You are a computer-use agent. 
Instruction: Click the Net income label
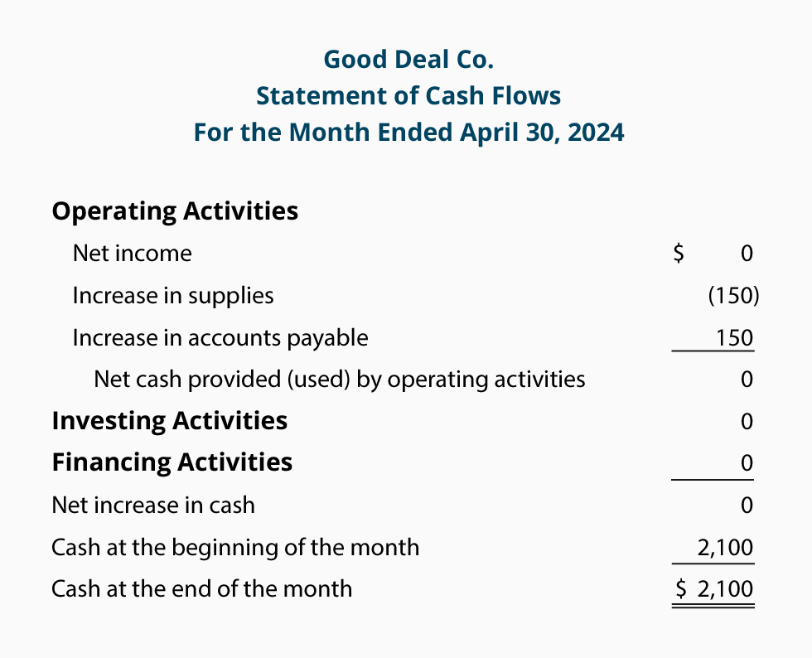(132, 254)
